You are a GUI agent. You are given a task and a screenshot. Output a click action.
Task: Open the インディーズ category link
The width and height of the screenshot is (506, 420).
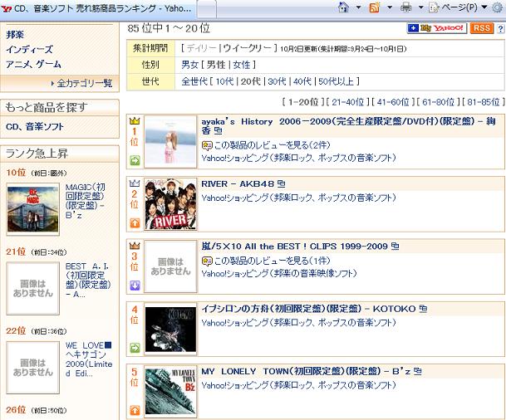(29, 49)
